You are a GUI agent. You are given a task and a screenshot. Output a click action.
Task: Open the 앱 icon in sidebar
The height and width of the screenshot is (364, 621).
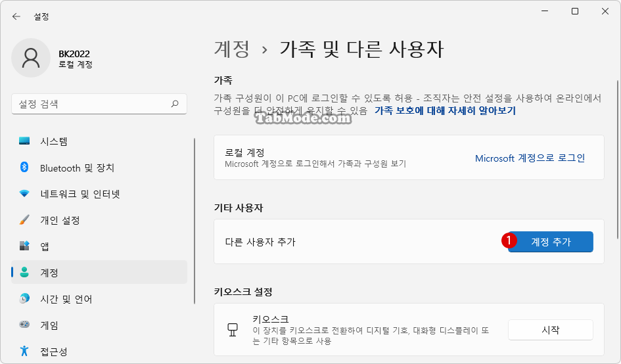tap(24, 246)
